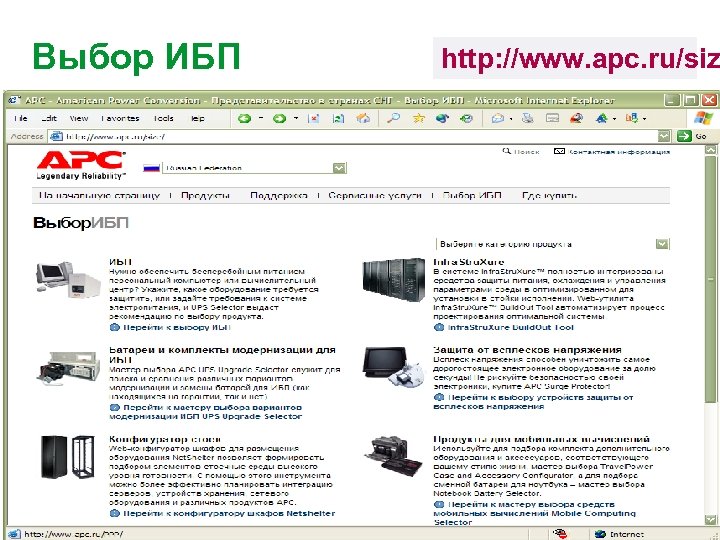Open the Back button history dropdown arrow
Screen dimensions: 720x540
(261, 118)
